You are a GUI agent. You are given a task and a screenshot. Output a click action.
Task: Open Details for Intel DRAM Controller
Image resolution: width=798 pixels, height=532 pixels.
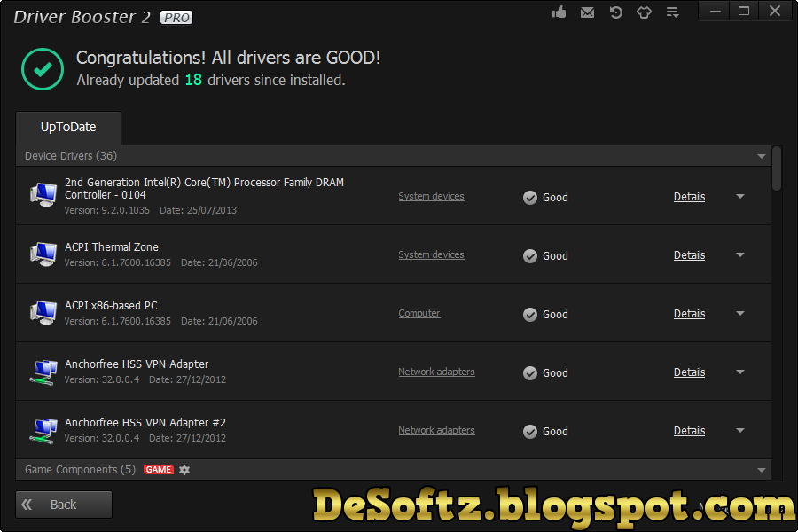689,197
